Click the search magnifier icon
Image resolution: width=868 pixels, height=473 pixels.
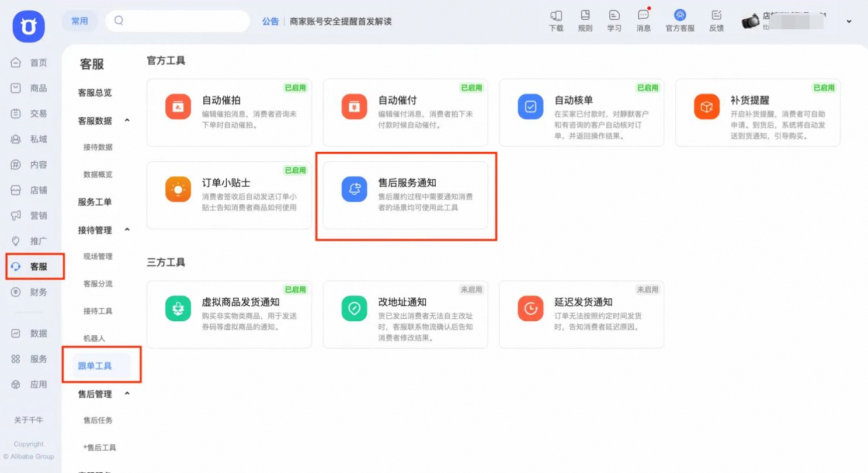tap(119, 21)
